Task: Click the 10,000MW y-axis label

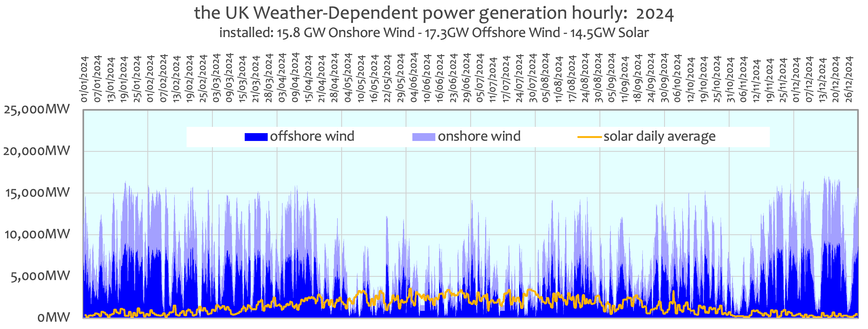Action: point(37,234)
